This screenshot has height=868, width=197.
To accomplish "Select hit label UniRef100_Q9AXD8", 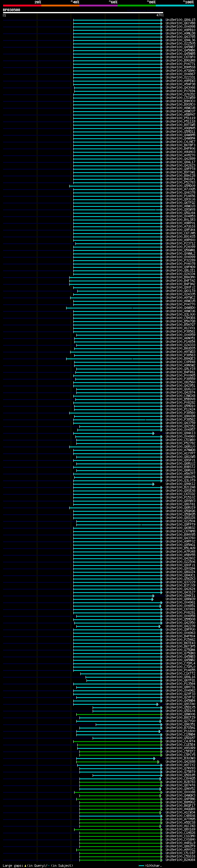I will click(180, 416).
